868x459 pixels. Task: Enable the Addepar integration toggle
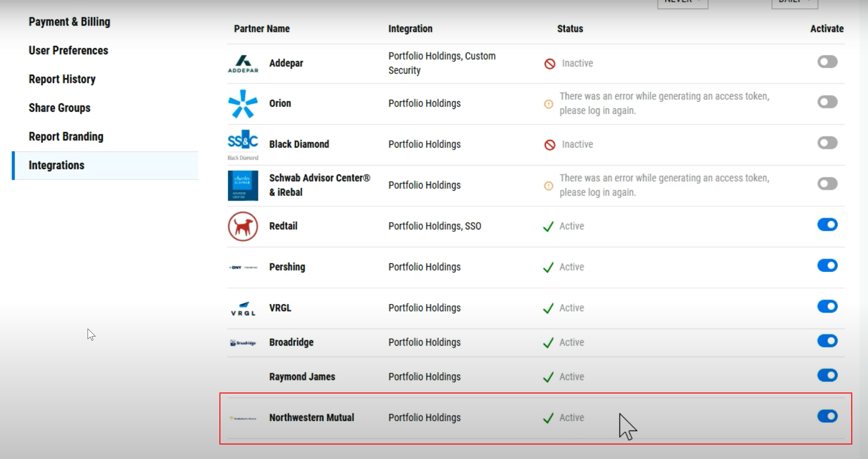click(827, 62)
